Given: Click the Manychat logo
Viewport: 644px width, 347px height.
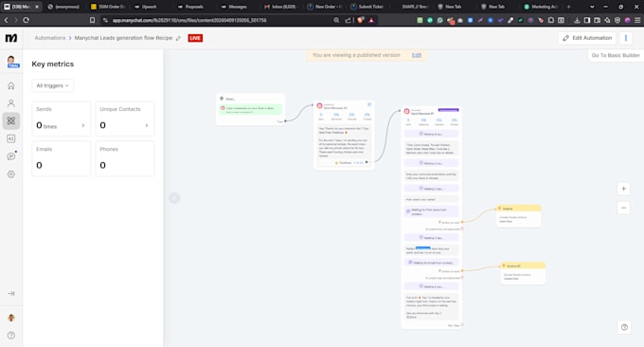Looking at the screenshot, I should pyautogui.click(x=11, y=38).
